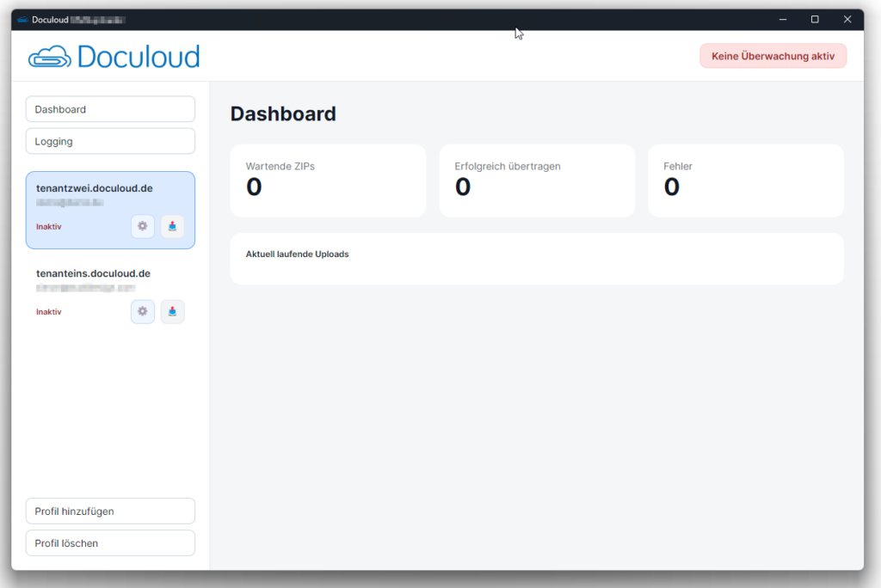
Task: Click the Erfolgreich übertragen card
Action: (x=537, y=181)
